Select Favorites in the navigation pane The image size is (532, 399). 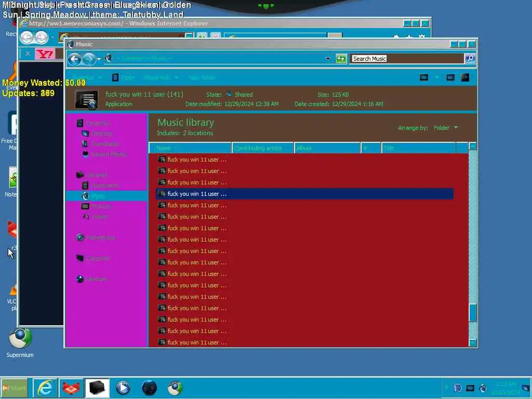98,123
